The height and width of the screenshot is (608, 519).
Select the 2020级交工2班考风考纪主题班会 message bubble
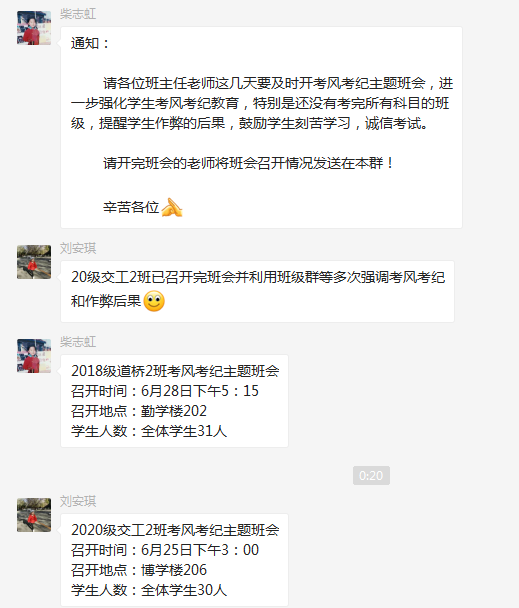[175, 560]
